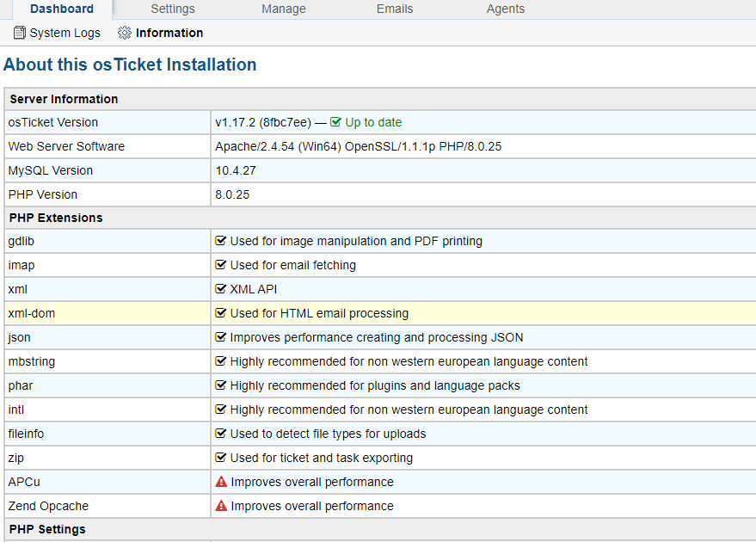Click the xml-dom checked box
This screenshot has width=756, height=542.
click(x=221, y=313)
